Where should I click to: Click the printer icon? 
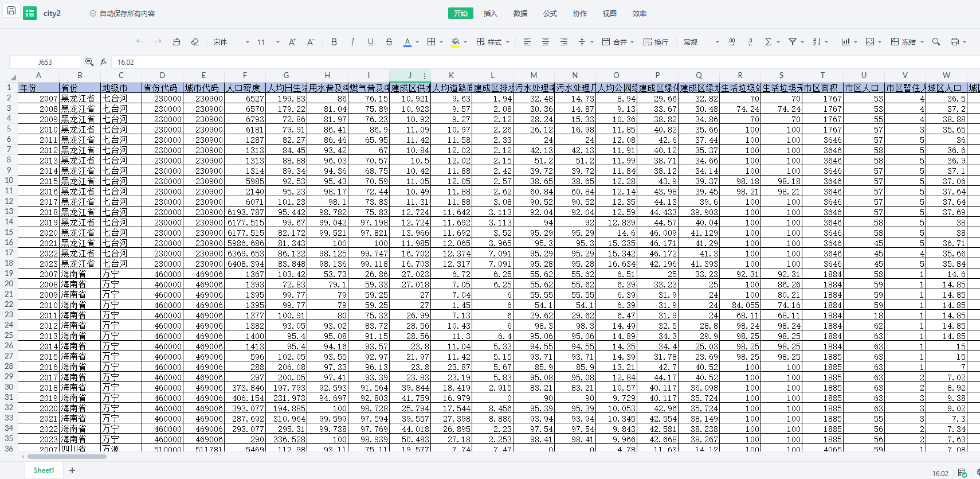click(954, 42)
